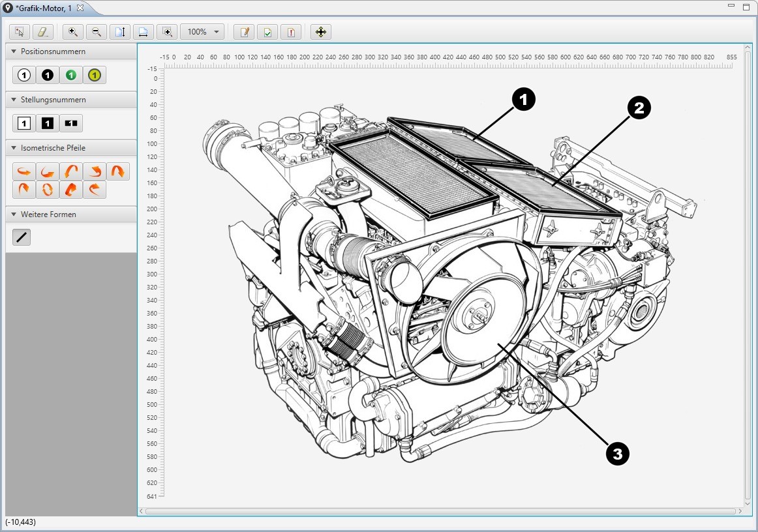Activate the eraser tool

pyautogui.click(x=42, y=32)
